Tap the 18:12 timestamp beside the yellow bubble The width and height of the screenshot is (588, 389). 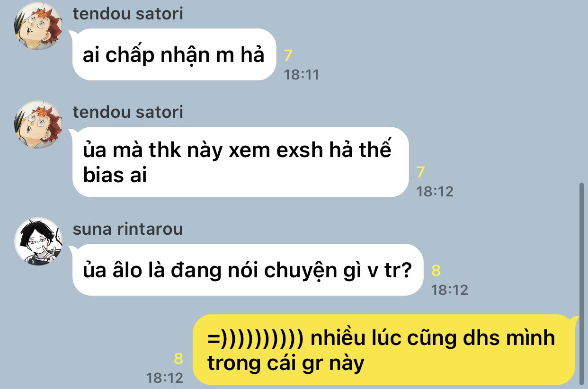164,378
